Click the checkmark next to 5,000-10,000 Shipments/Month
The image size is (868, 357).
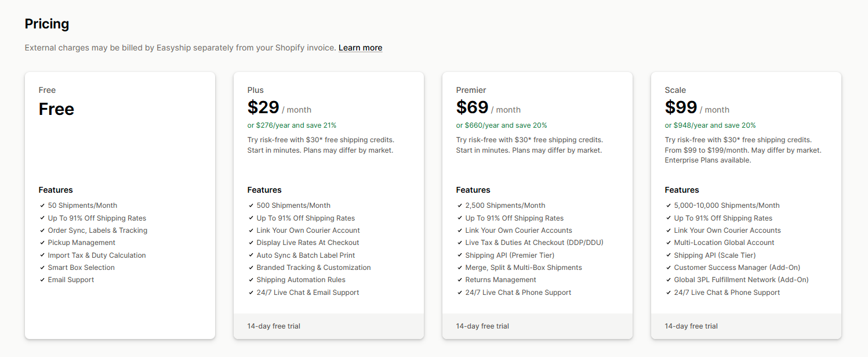[669, 205]
